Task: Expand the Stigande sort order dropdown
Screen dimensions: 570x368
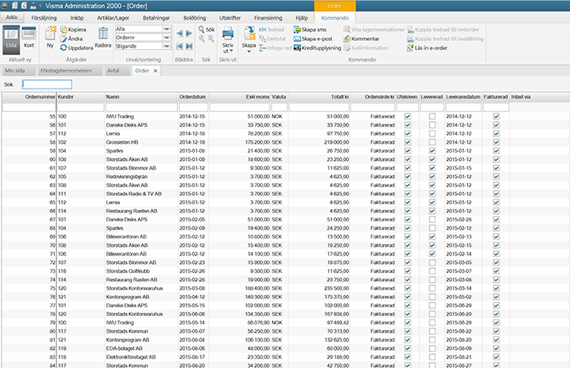Action: pyautogui.click(x=166, y=46)
